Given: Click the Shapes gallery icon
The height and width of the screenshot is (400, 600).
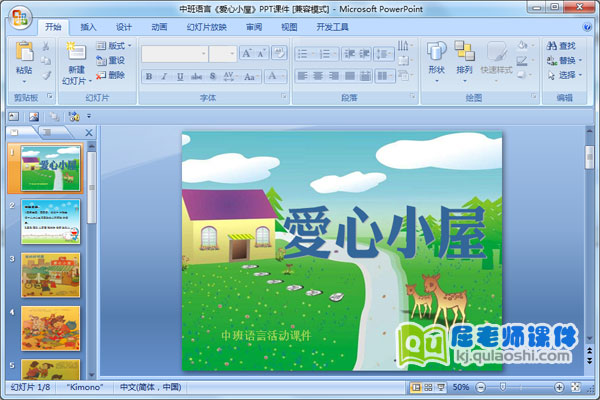Looking at the screenshot, I should (x=437, y=51).
